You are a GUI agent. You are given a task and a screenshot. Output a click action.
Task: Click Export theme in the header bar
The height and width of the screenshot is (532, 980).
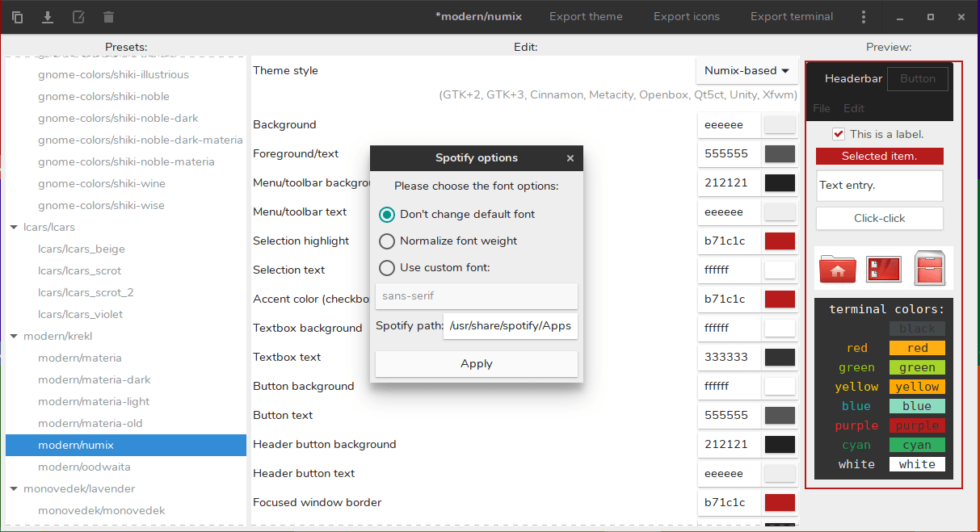pos(586,17)
